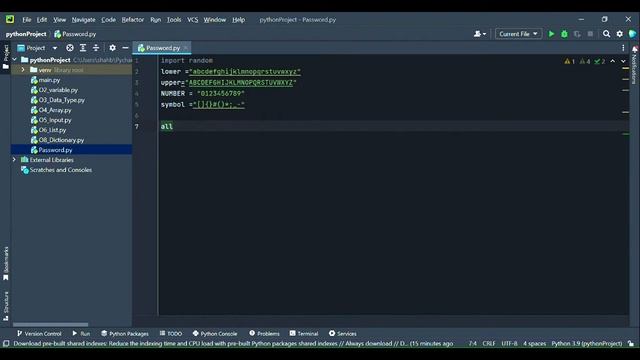Toggle the Notifications side panel
Viewport: 640px width, 360px height.
tap(634, 65)
